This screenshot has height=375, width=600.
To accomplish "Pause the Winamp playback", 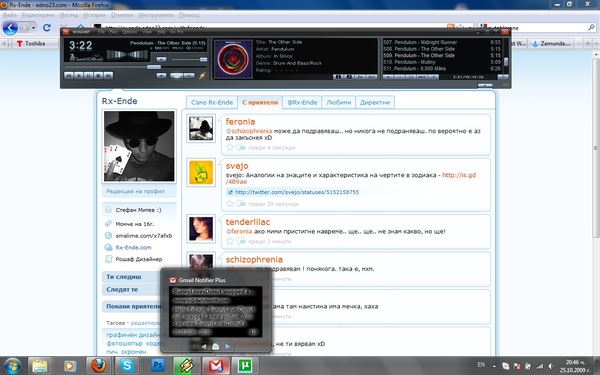I will click(88, 76).
